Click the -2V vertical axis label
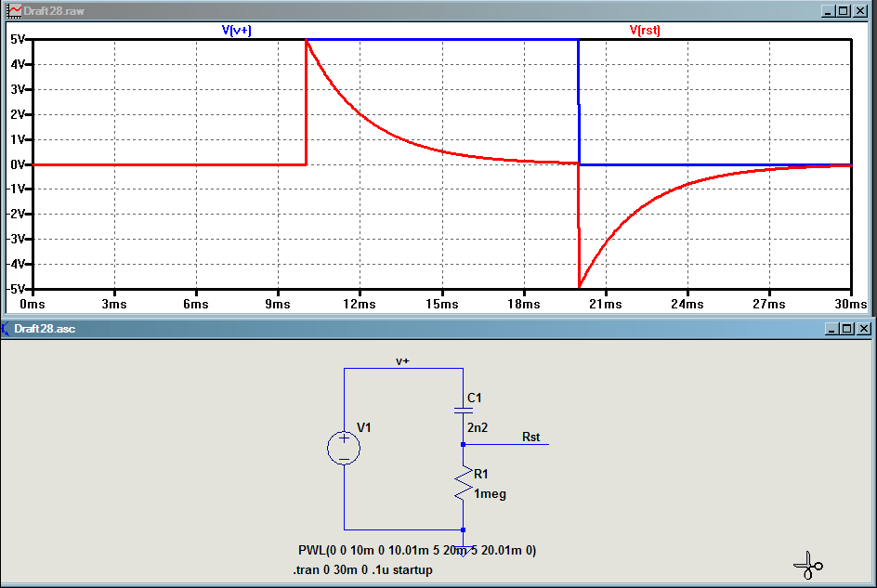The height and width of the screenshot is (588, 877). point(16,215)
